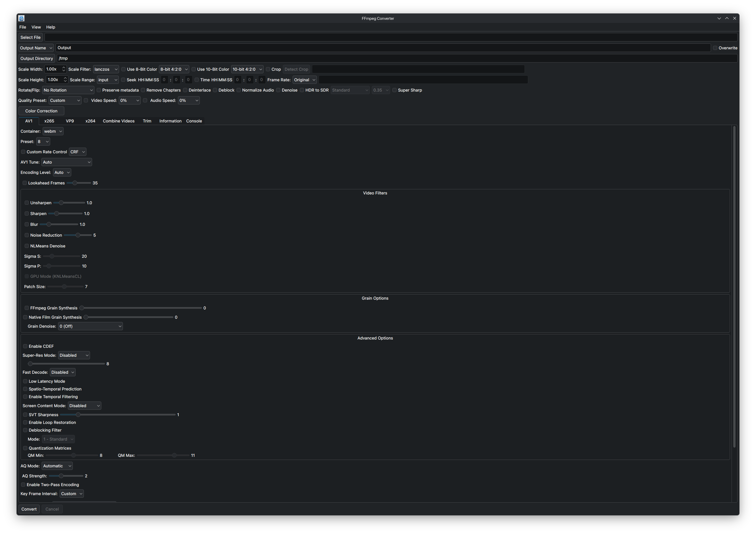This screenshot has width=756, height=535.
Task: Open the Encoding Level Auto dropdown
Action: (62, 172)
